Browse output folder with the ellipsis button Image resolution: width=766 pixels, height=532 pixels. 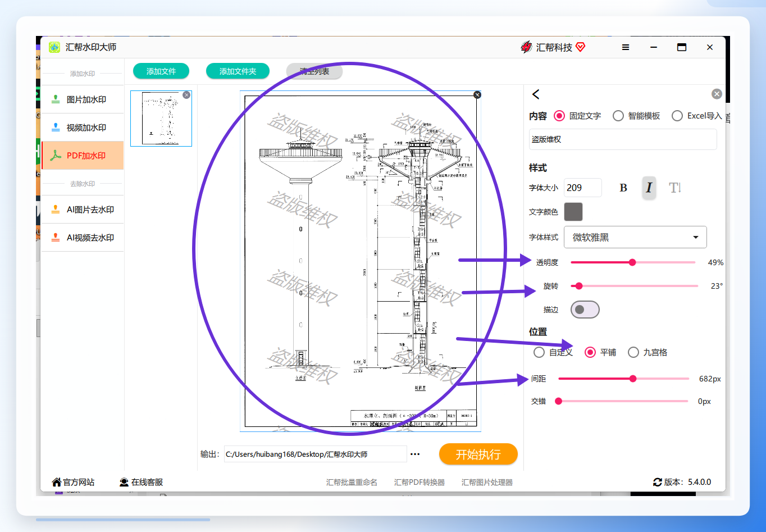click(415, 454)
